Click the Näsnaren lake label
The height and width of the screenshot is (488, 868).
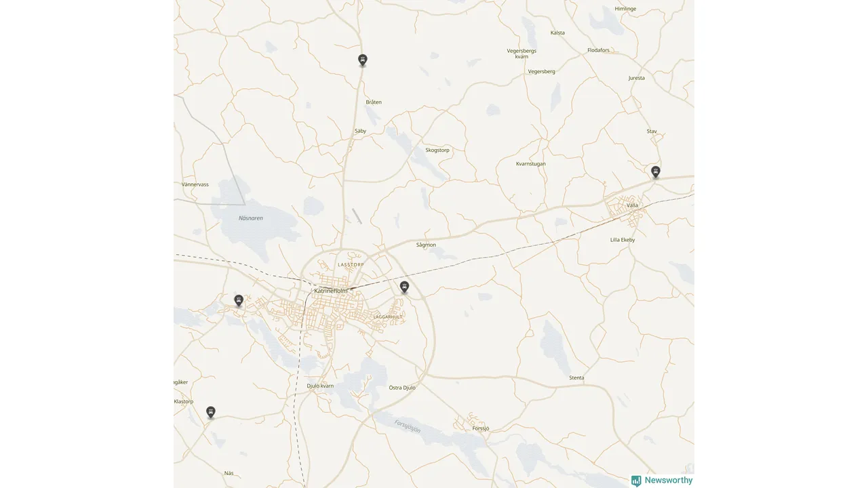pyautogui.click(x=250, y=218)
